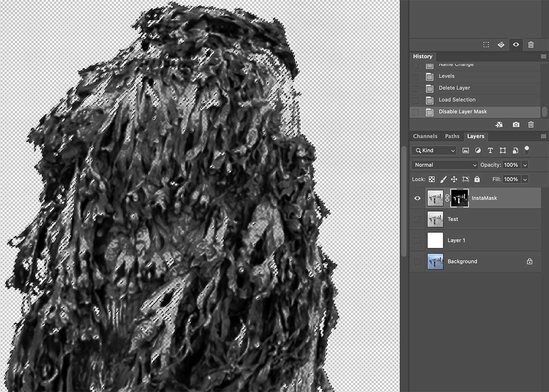Filter layers by type layers icon

point(490,150)
